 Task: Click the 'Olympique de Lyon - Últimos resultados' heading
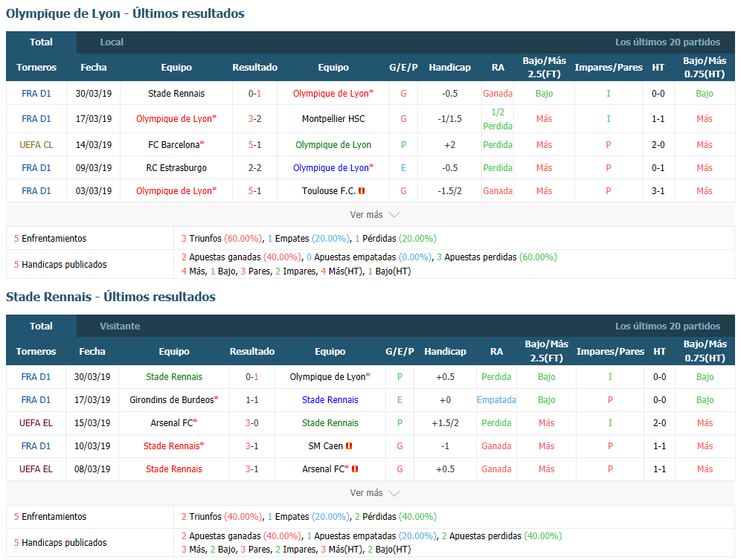point(125,13)
